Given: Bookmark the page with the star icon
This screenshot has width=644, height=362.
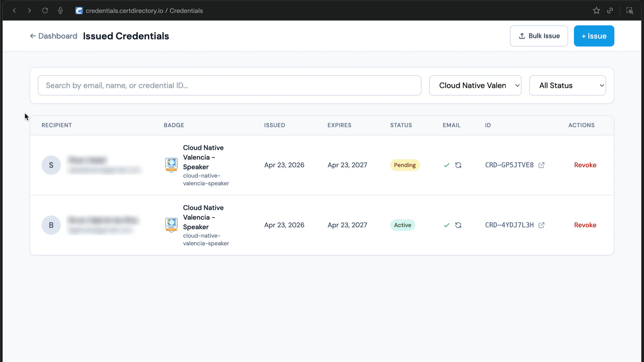Looking at the screenshot, I should click(x=596, y=11).
